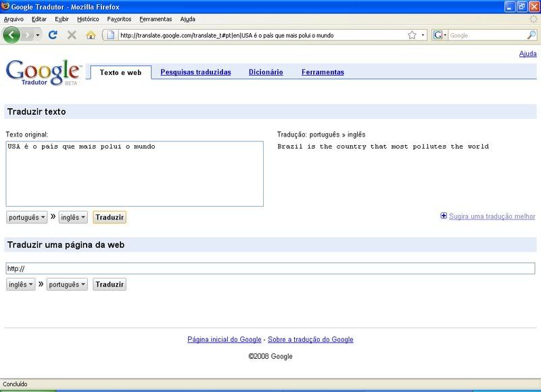541x392 pixels.
Task: Click the Firefox icon in the title bar
Action: (x=5, y=6)
